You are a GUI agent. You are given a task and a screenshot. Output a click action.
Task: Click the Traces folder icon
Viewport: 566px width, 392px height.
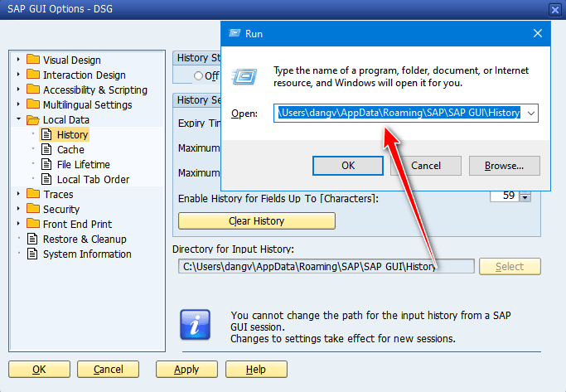[x=33, y=194]
